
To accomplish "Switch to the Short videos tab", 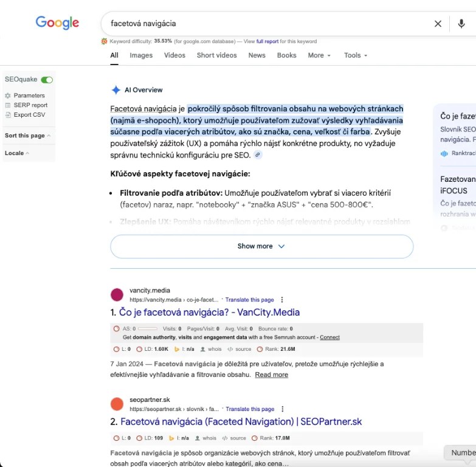I will [216, 55].
